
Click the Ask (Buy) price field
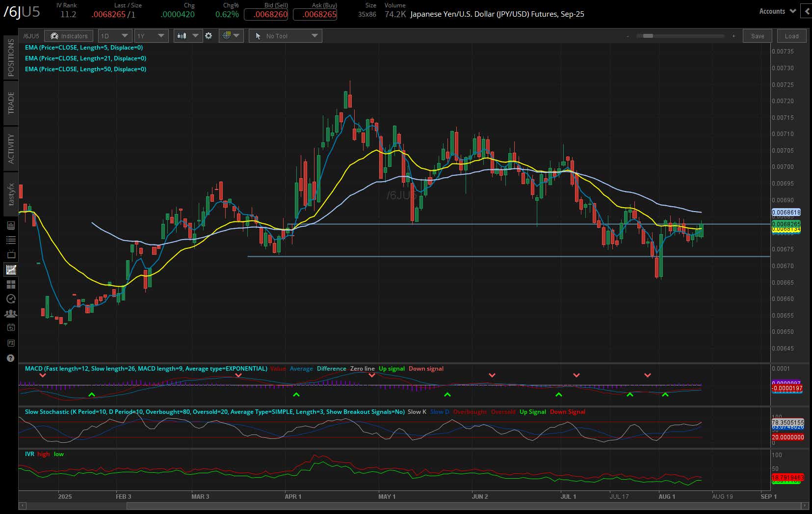click(315, 14)
